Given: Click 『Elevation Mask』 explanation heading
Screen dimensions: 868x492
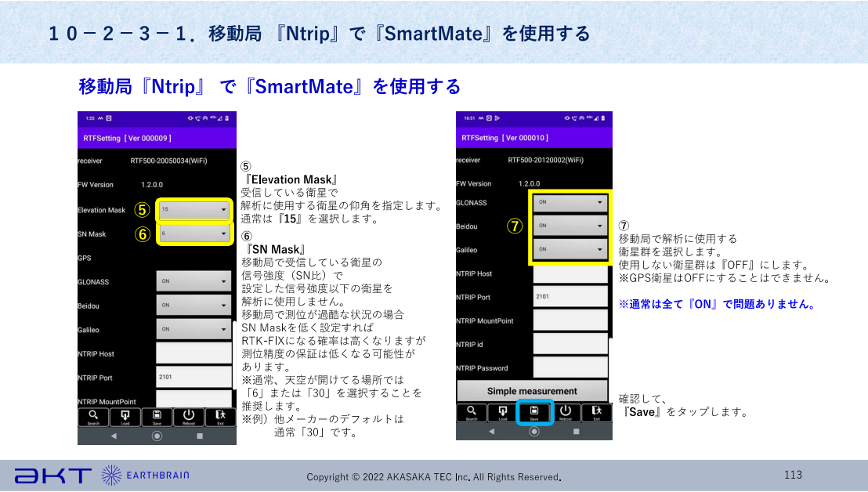Looking at the screenshot, I should 290,179.
